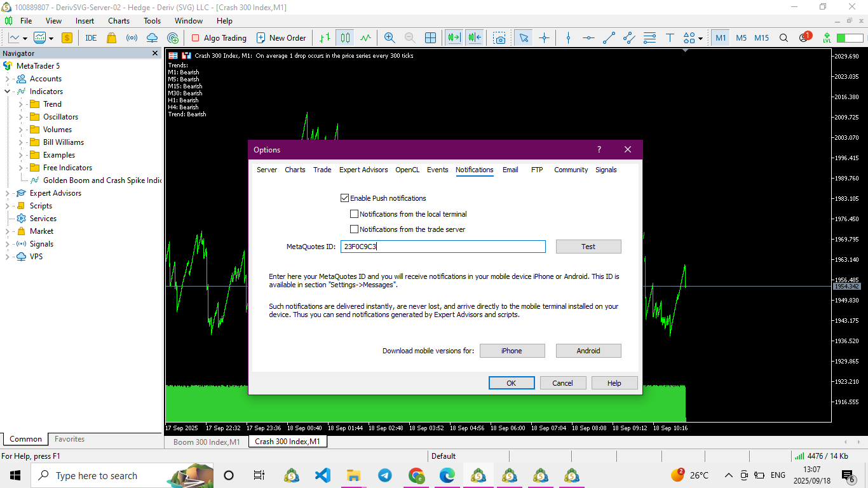
Task: Uncheck Enable Push notifications checkbox
Action: [x=345, y=198]
